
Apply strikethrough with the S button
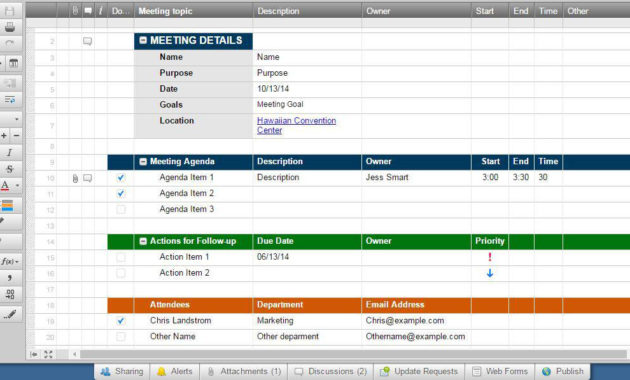coord(10,169)
